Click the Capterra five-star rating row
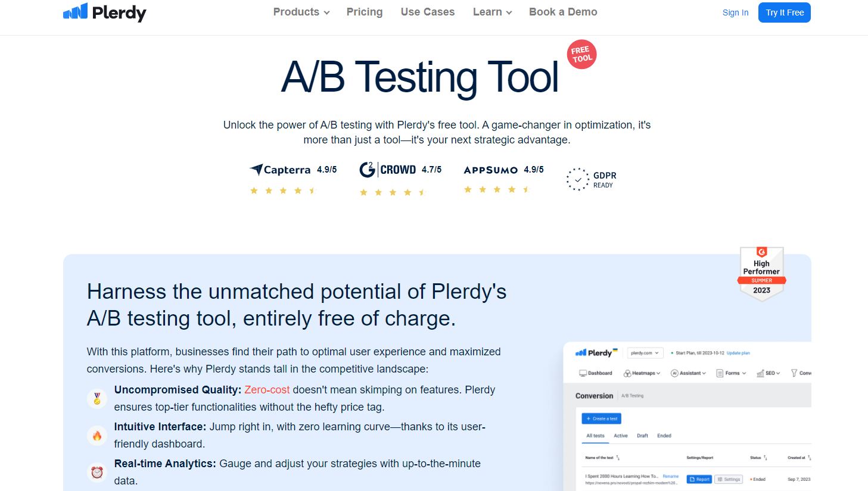Image resolution: width=868 pixels, height=491 pixels. (x=283, y=191)
